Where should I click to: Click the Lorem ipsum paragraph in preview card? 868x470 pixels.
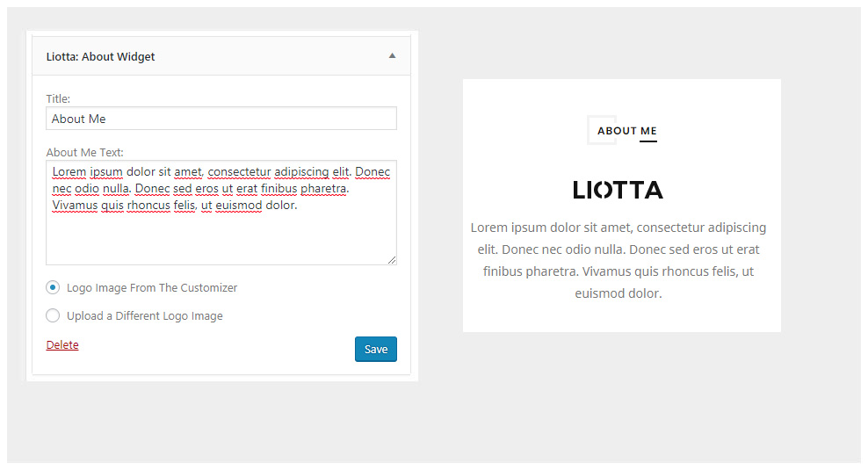click(x=618, y=260)
